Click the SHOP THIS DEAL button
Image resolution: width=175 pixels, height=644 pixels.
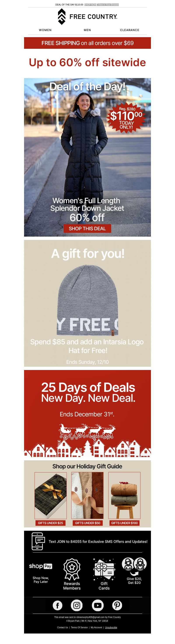87,229
